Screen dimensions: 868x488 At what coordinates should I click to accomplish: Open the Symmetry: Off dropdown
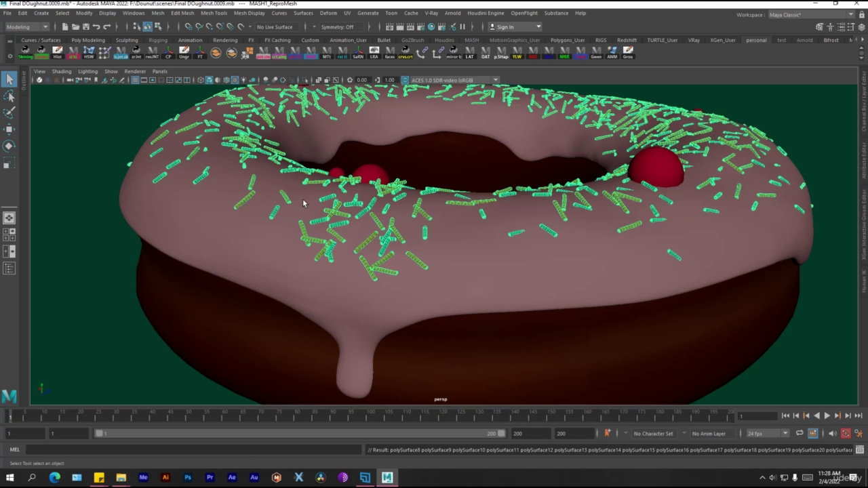(337, 27)
